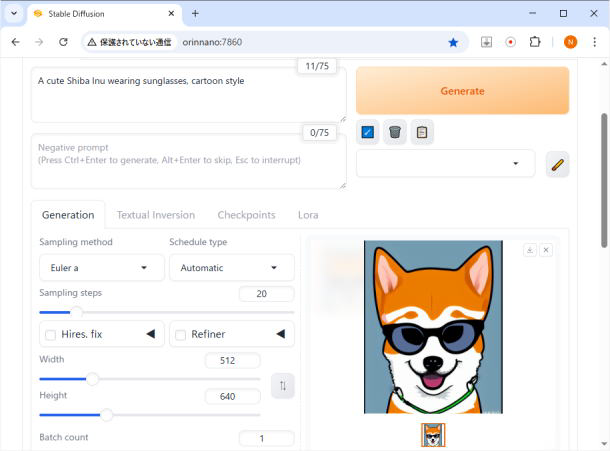Enable the Refiner checkbox
The width and height of the screenshot is (610, 451).
[181, 335]
